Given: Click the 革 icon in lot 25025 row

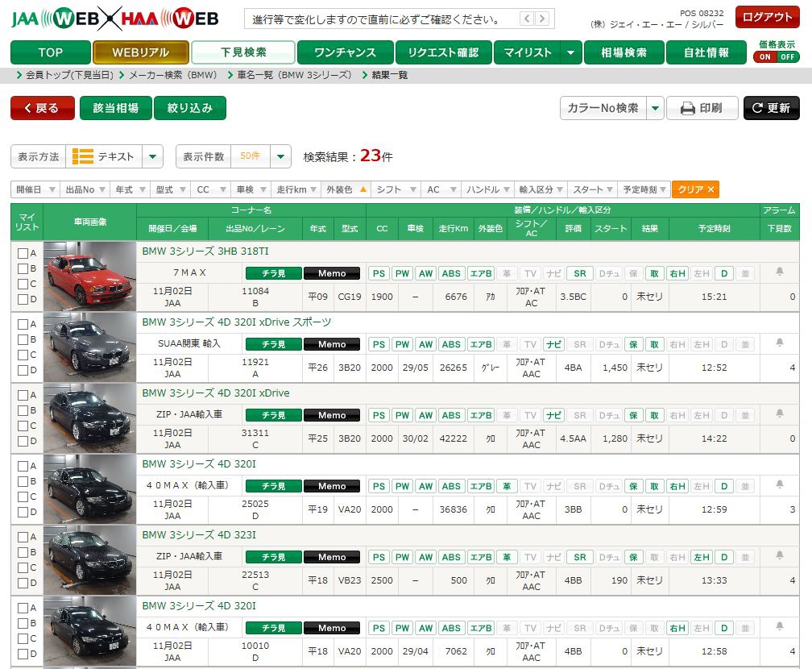Looking at the screenshot, I should click(x=507, y=487).
